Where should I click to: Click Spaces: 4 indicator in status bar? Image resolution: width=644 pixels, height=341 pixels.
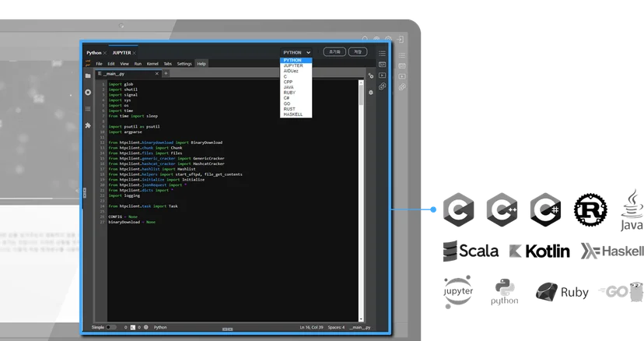(x=336, y=328)
